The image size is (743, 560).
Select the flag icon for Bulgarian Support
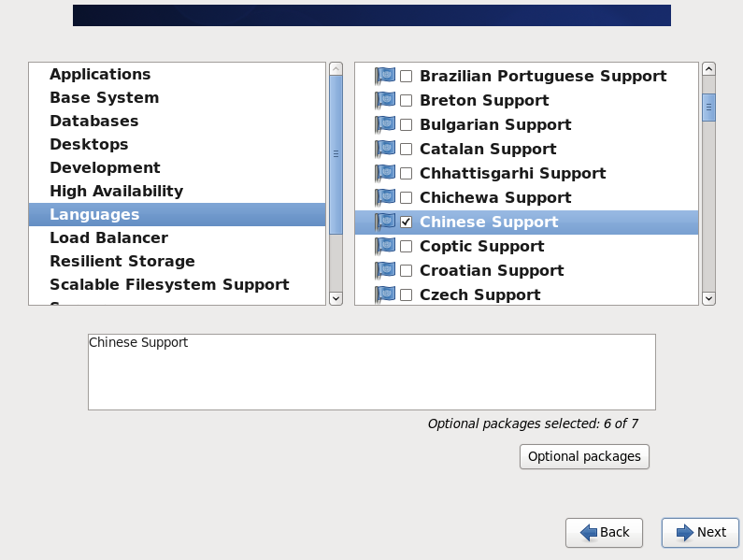click(385, 125)
